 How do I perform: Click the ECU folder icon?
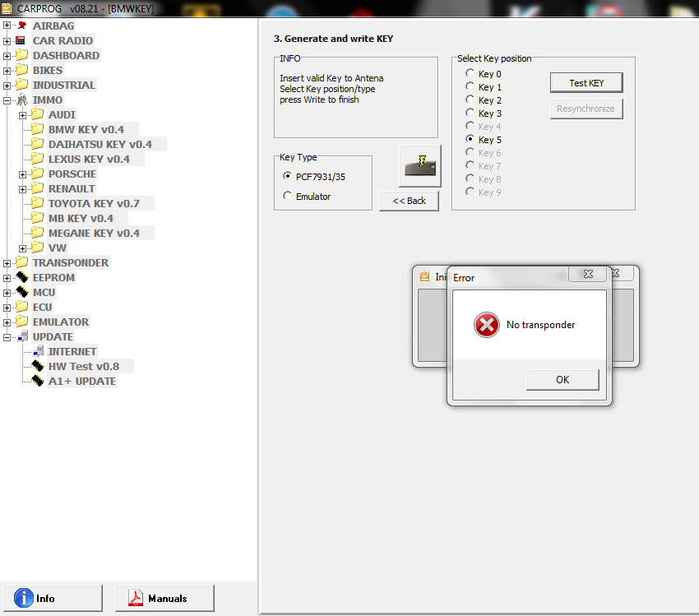(22, 306)
